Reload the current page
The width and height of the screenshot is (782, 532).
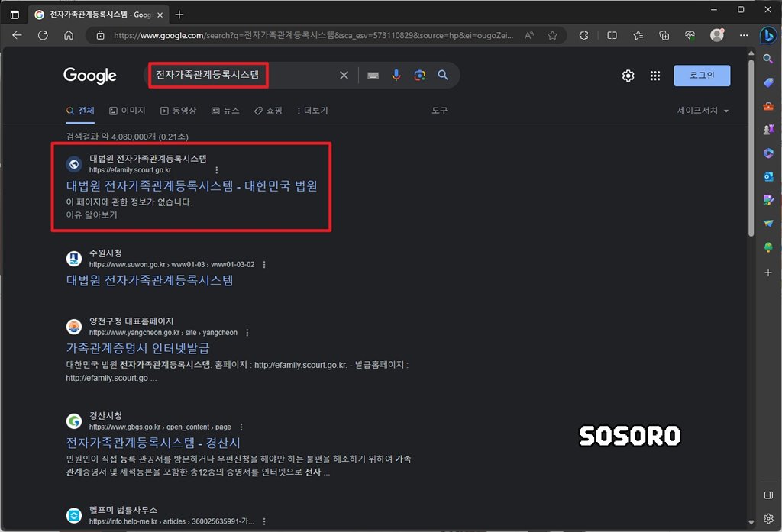(x=43, y=35)
